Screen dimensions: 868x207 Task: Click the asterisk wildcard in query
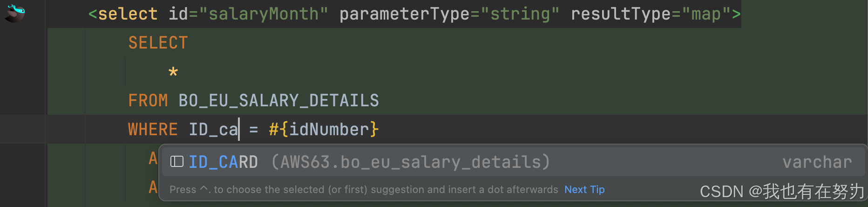[x=173, y=72]
